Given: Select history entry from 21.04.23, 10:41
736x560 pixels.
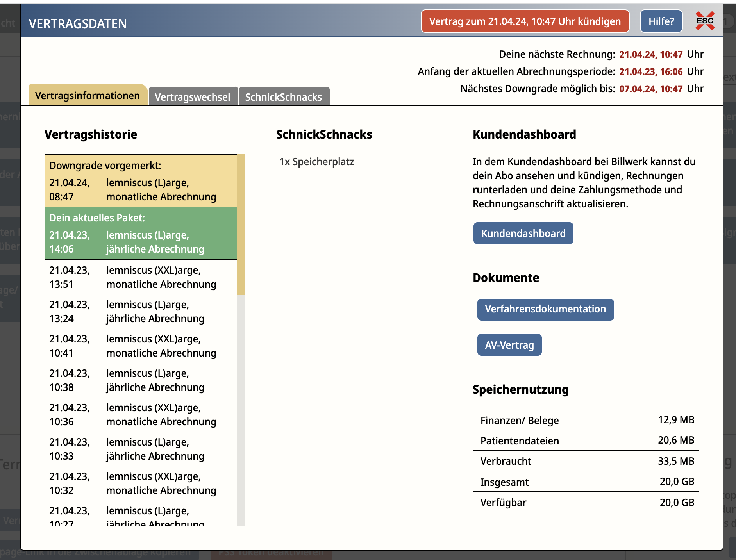Looking at the screenshot, I should (141, 346).
